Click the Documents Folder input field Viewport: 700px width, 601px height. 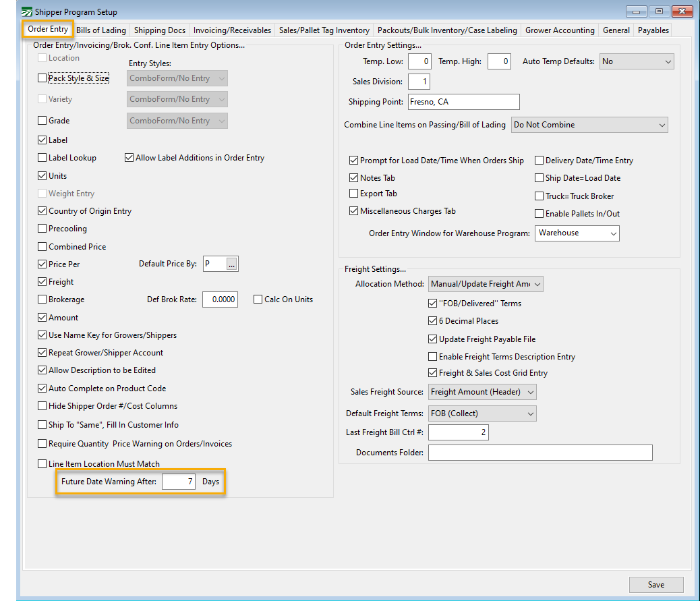click(539, 453)
